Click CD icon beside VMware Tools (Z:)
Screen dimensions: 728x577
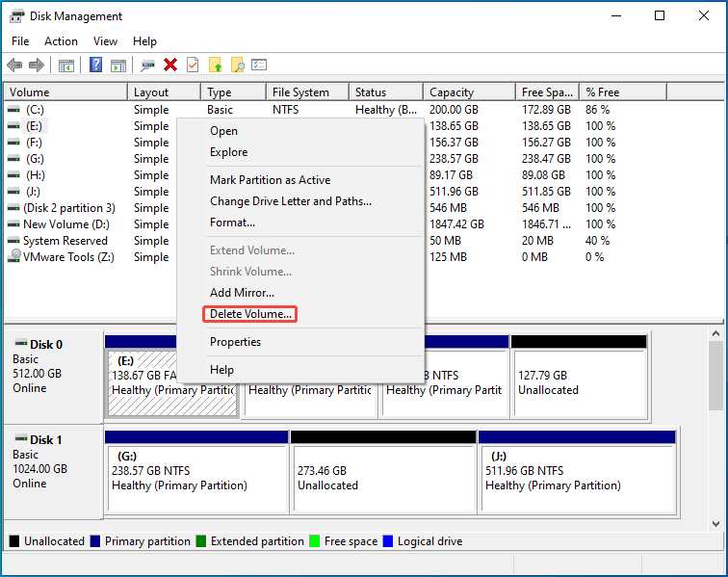point(14,256)
